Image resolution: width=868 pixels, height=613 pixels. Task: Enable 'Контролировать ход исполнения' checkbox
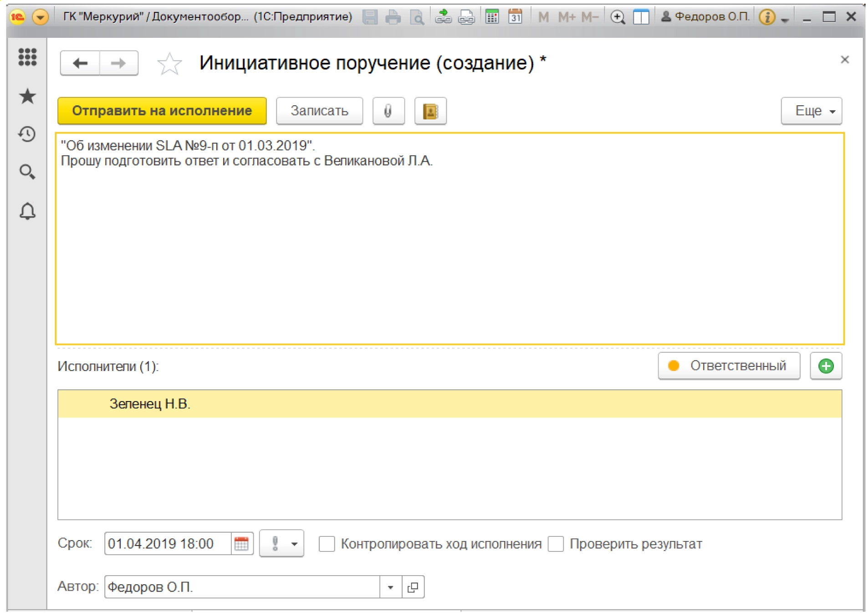point(327,544)
